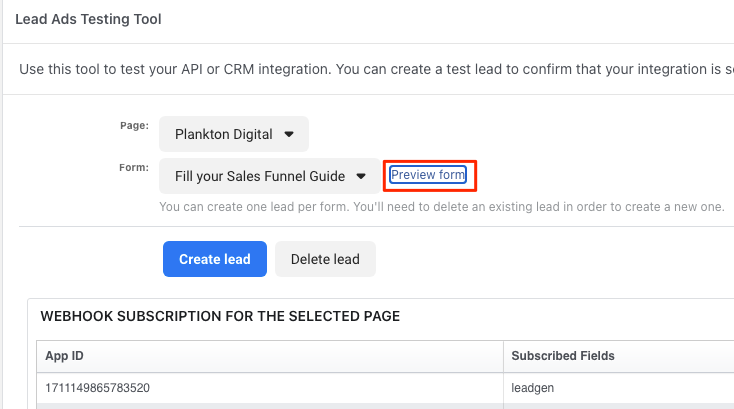
Task: Select the Subscribed Fields column header
Action: 563,355
